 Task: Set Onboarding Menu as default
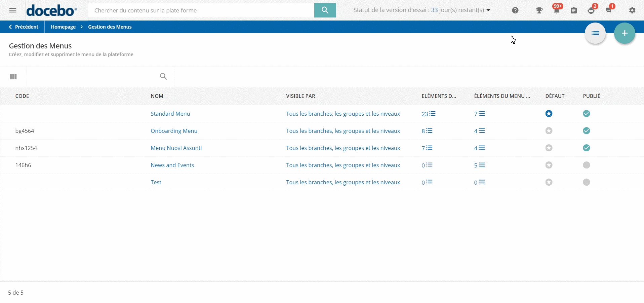click(549, 131)
